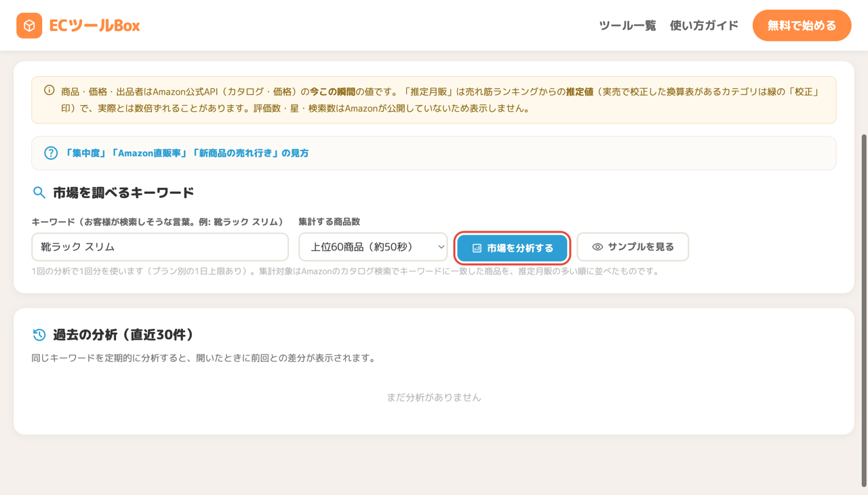Viewport: 868px width, 495px height.
Task: Click the 過去の分析（直近30件） heading
Action: coord(123,335)
